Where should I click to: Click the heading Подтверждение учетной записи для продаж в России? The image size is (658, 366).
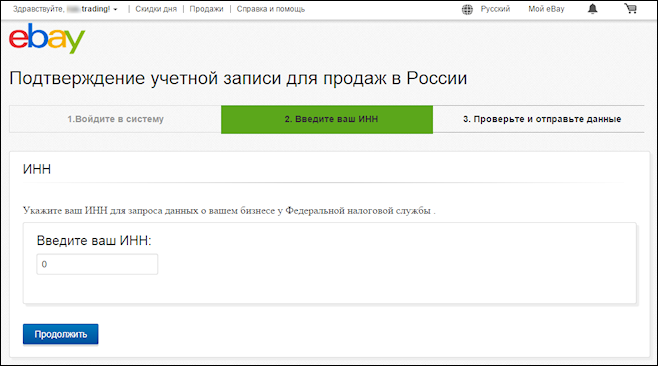click(x=238, y=78)
